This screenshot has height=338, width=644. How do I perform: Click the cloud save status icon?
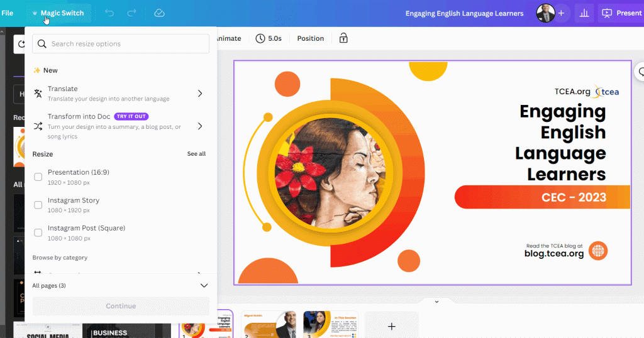[x=159, y=13]
